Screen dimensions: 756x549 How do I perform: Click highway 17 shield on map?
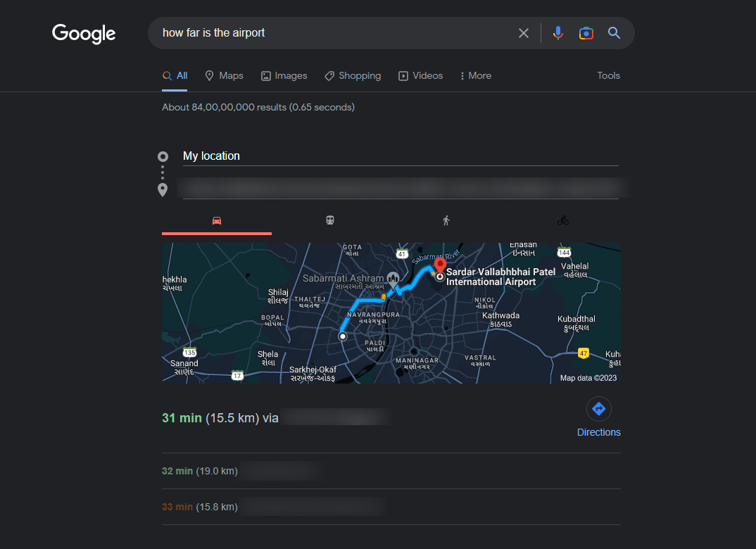(x=237, y=375)
